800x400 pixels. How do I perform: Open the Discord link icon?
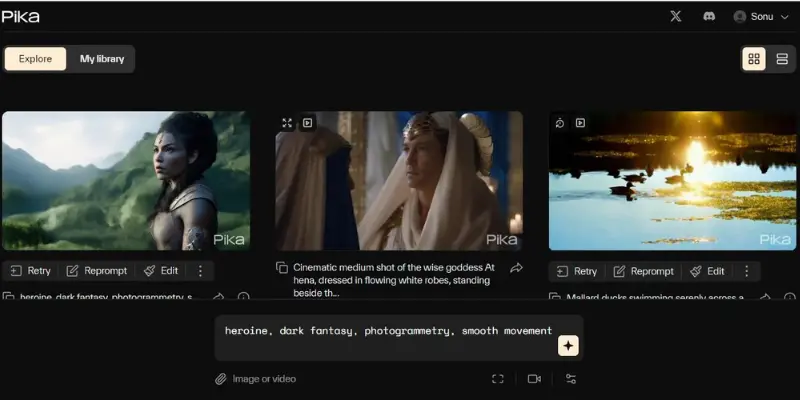pyautogui.click(x=708, y=16)
